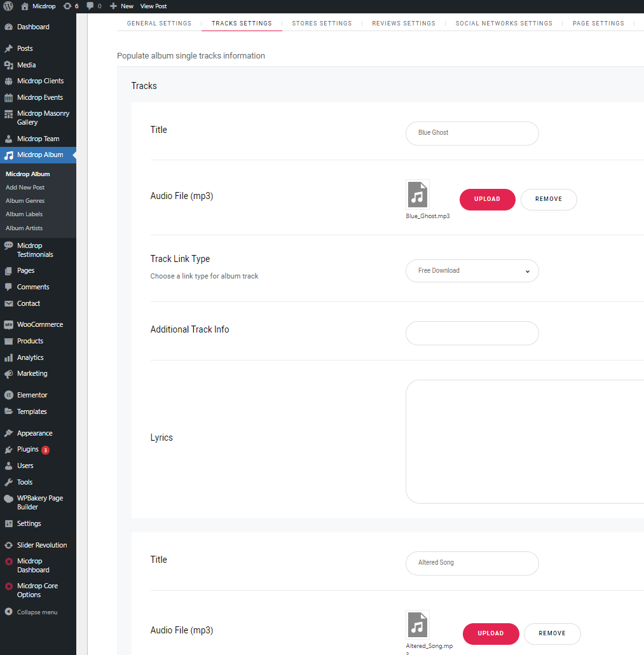Switch to General Settings tab
Viewport: 644px width, 655px height.
[159, 24]
